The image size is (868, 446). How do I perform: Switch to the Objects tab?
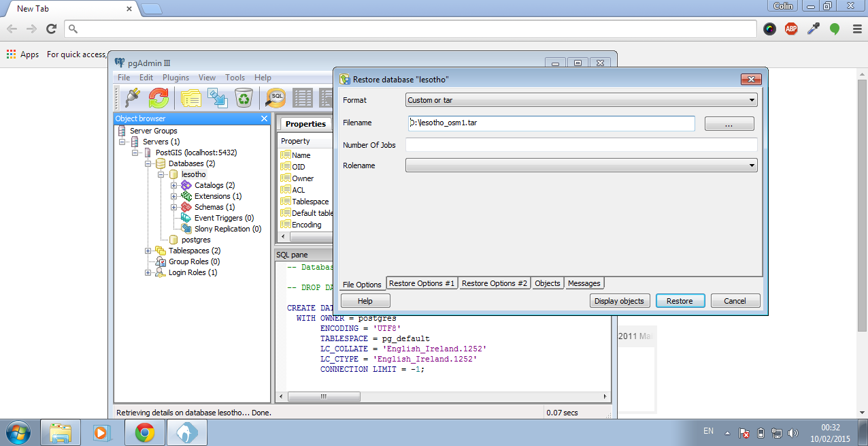[548, 283]
